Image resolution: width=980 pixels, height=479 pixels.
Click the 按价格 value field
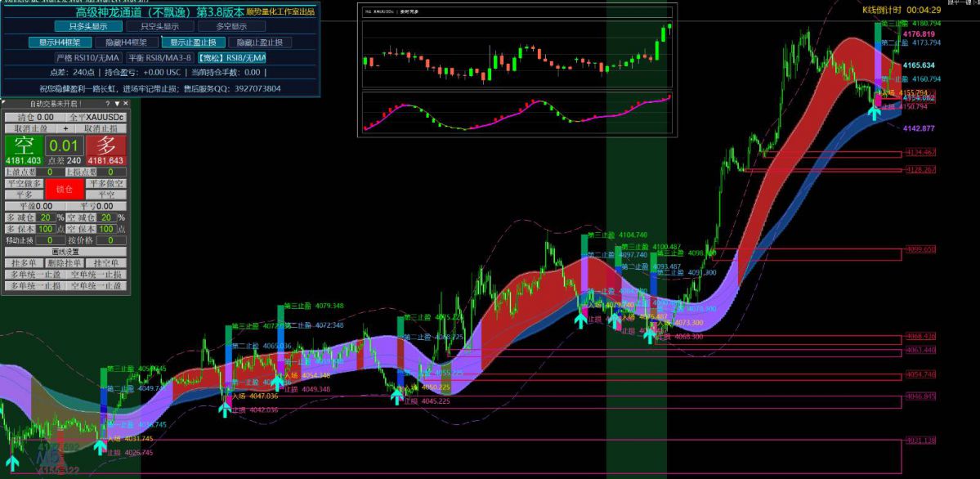click(110, 240)
